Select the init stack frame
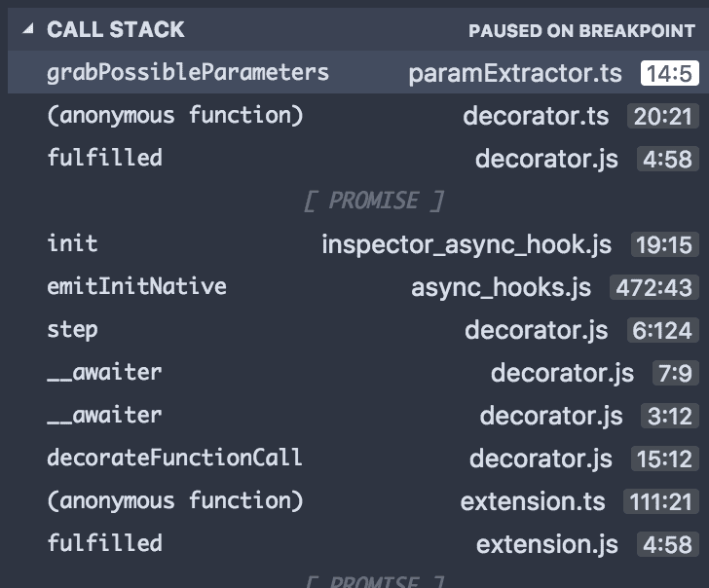Image resolution: width=709 pixels, height=588 pixels. (72, 243)
